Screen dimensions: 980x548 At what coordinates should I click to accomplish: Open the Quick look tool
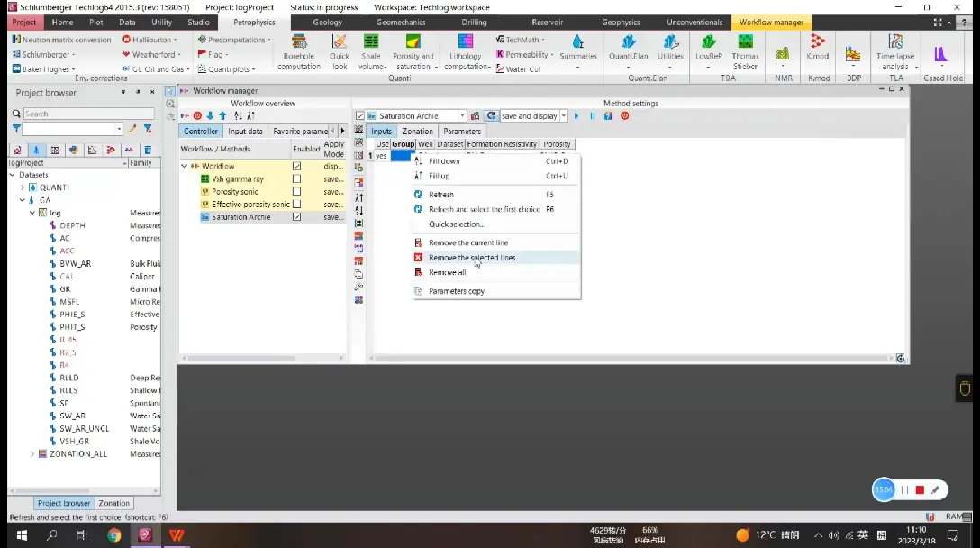pos(340,52)
